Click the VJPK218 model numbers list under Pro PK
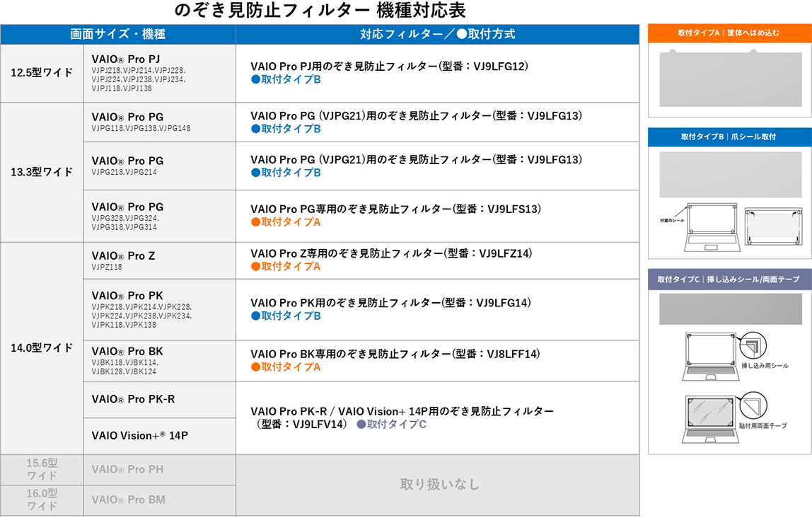 pyautogui.click(x=142, y=316)
